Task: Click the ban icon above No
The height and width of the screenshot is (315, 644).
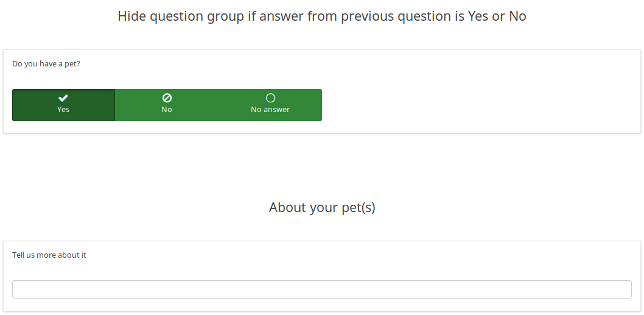Action: 167,97
